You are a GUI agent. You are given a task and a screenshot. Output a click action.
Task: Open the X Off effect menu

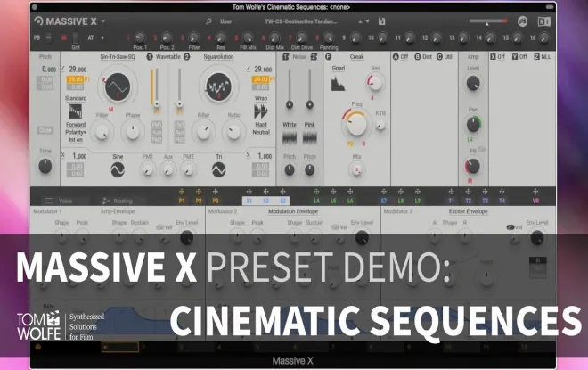tap(502, 57)
